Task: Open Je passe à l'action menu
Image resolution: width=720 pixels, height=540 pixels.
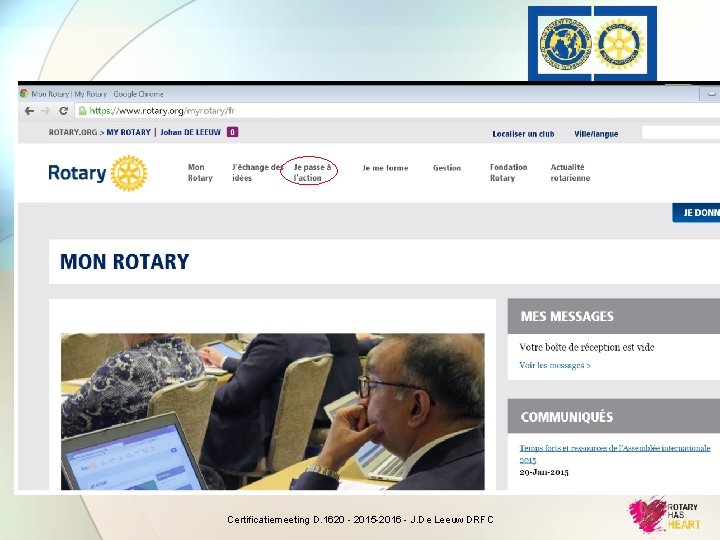Action: pyautogui.click(x=312, y=173)
